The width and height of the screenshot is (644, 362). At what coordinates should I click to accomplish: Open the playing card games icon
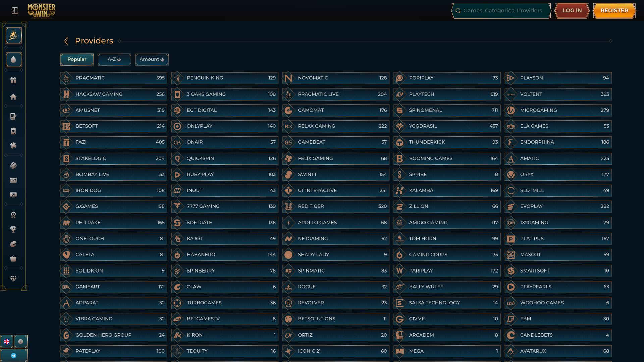pos(13,131)
